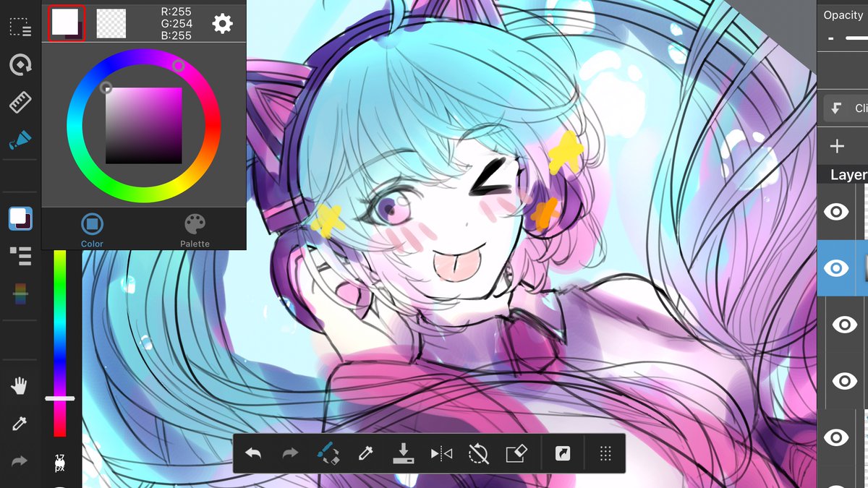Flip the canvas horizontally

pos(441,453)
